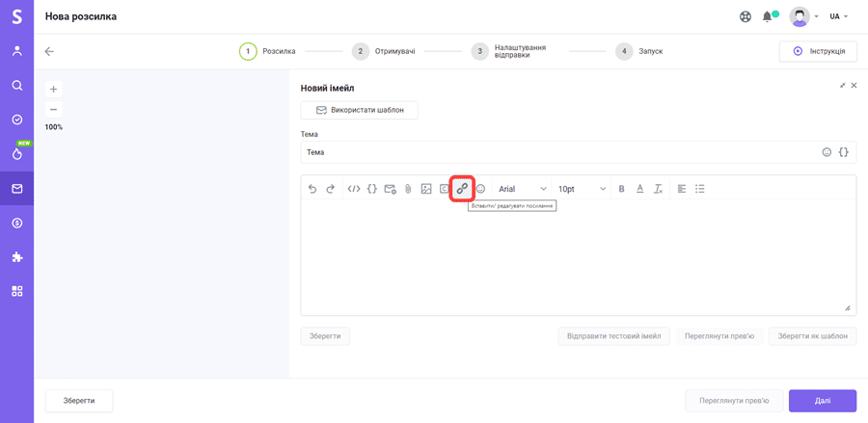Click the redo arrow in editor toolbar
Viewport: 868px width, 423px height.
[x=330, y=189]
